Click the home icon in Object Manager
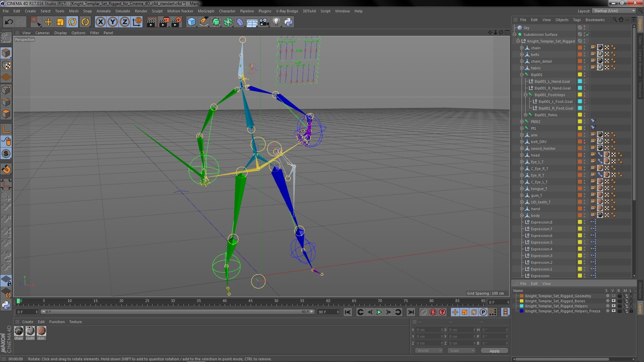Image resolution: width=644 pixels, height=362 pixels. point(621,20)
